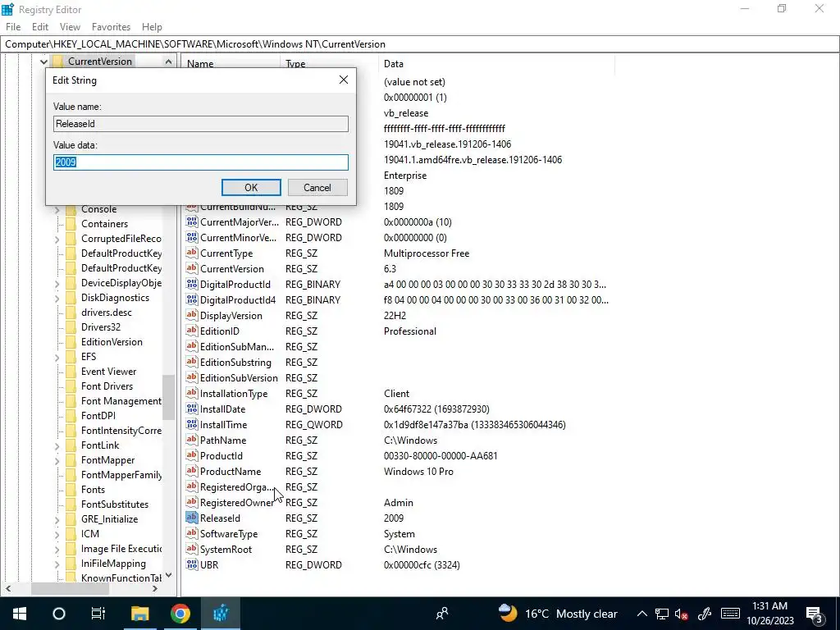Open the Favorites menu
The height and width of the screenshot is (630, 840).
click(x=111, y=27)
